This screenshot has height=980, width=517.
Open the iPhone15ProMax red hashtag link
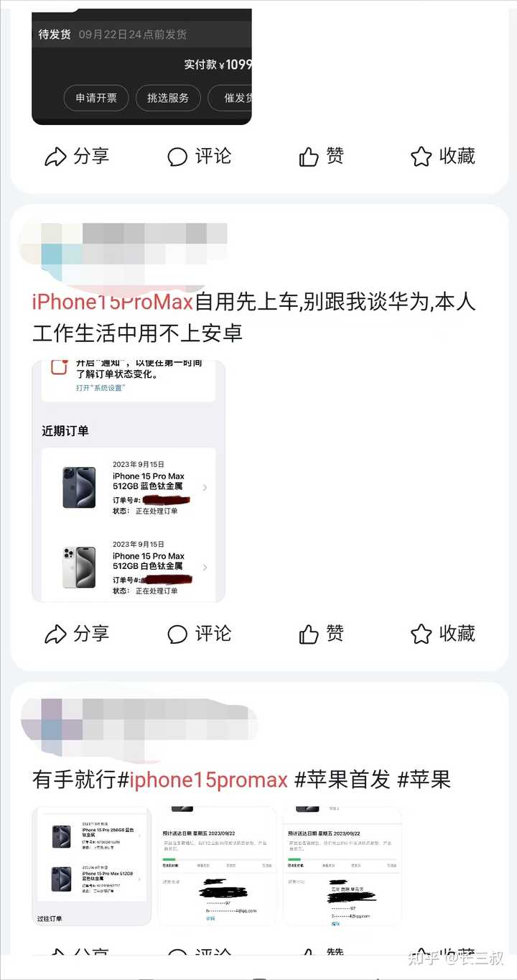(x=113, y=302)
